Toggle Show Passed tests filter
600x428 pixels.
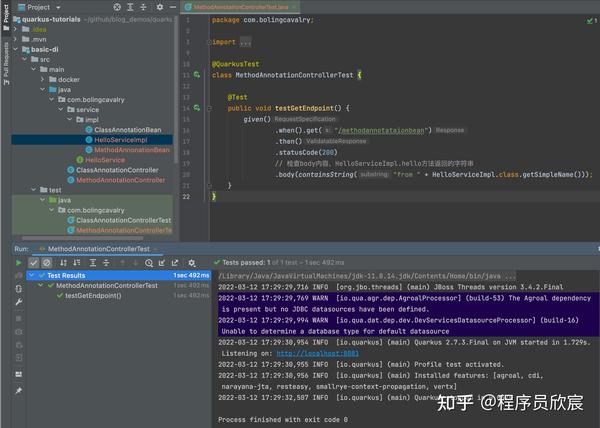pos(34,263)
